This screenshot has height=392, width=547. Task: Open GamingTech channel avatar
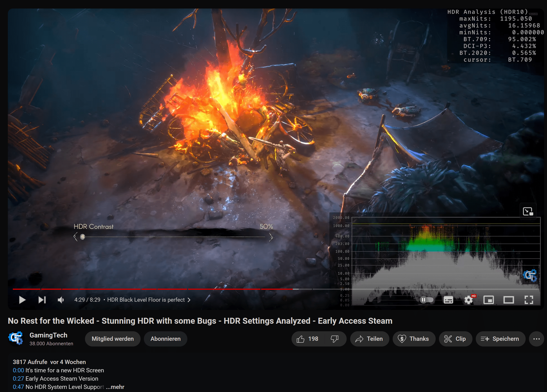pos(16,338)
